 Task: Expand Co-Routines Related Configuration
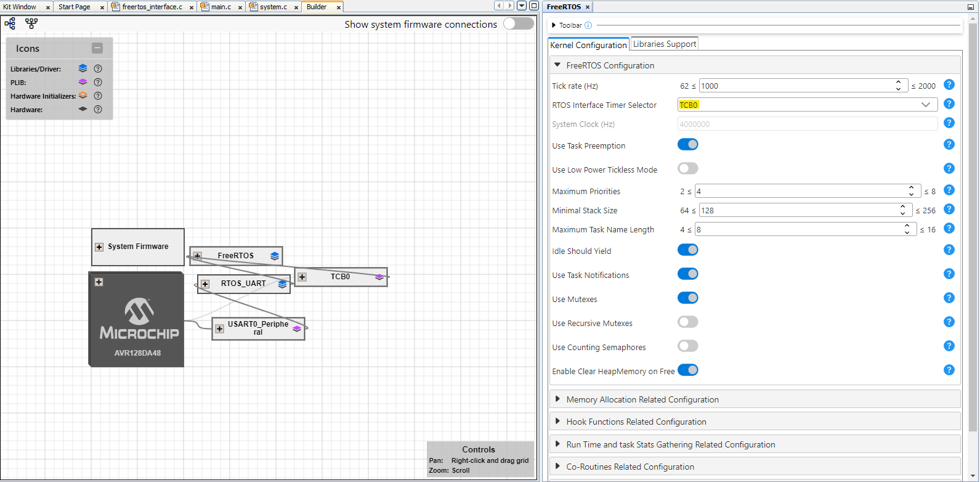557,466
